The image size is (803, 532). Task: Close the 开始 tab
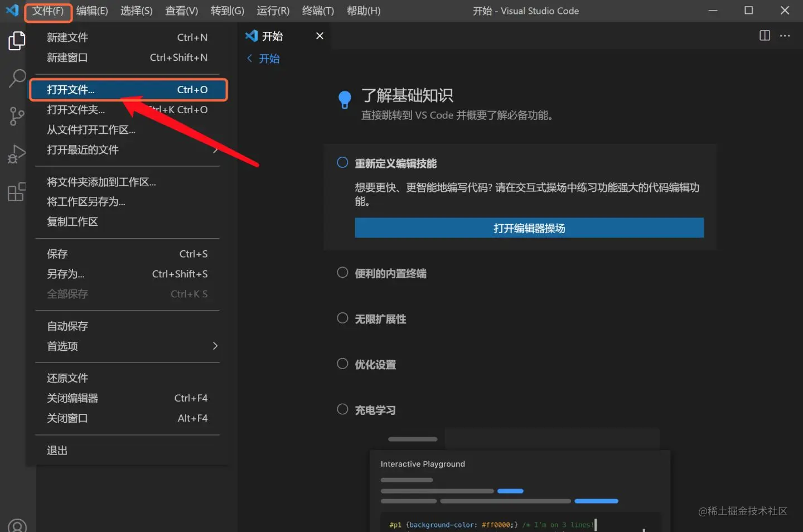point(320,36)
